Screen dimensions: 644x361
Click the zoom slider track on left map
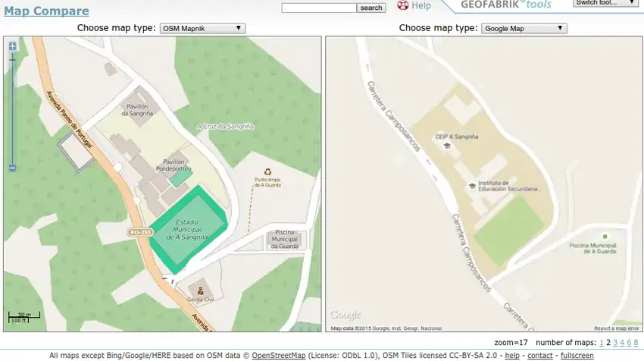(12, 106)
